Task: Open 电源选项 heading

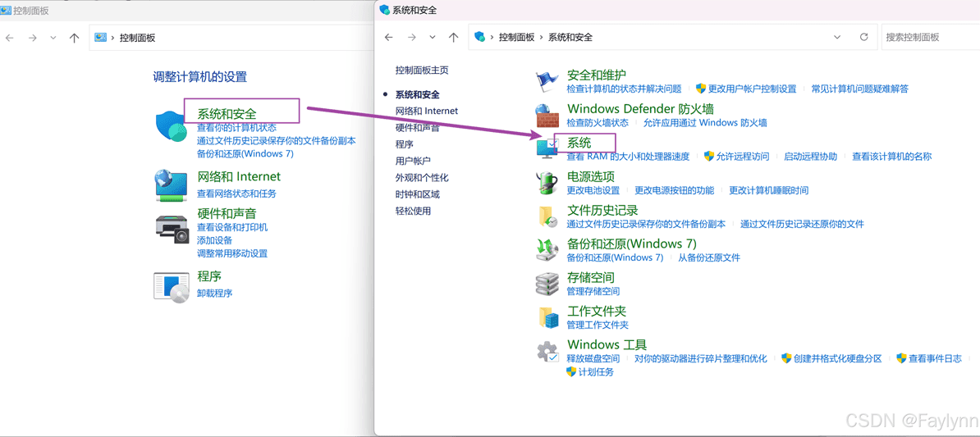Action: coord(591,176)
